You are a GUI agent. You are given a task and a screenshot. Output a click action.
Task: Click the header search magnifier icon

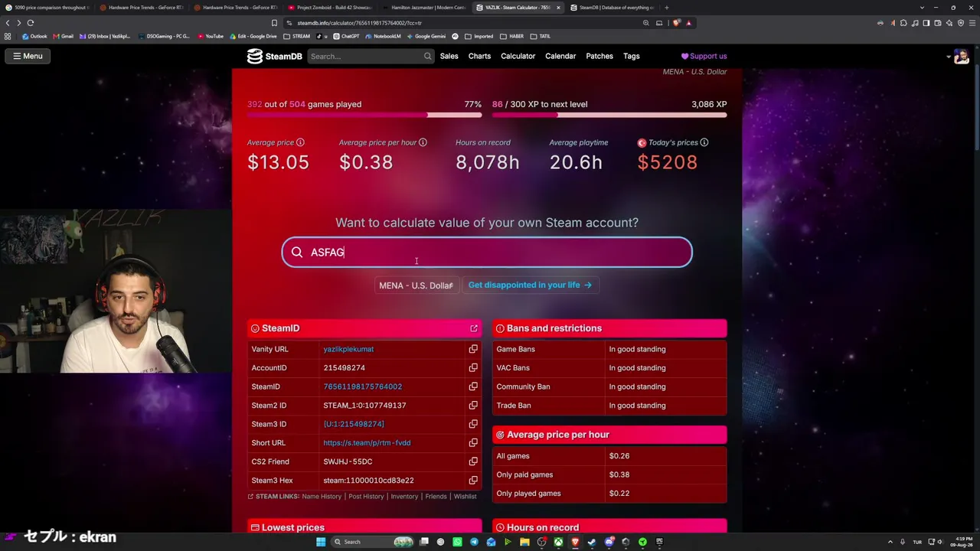pos(427,56)
